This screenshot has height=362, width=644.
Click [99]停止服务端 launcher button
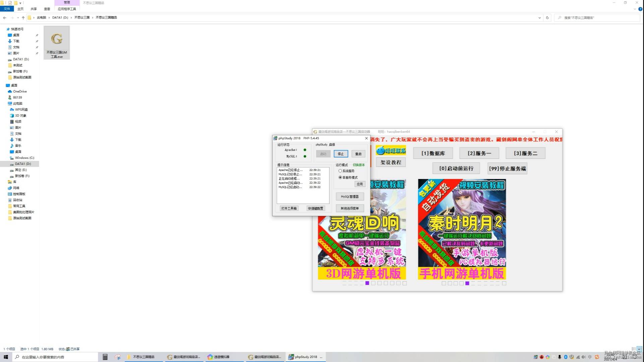click(507, 169)
